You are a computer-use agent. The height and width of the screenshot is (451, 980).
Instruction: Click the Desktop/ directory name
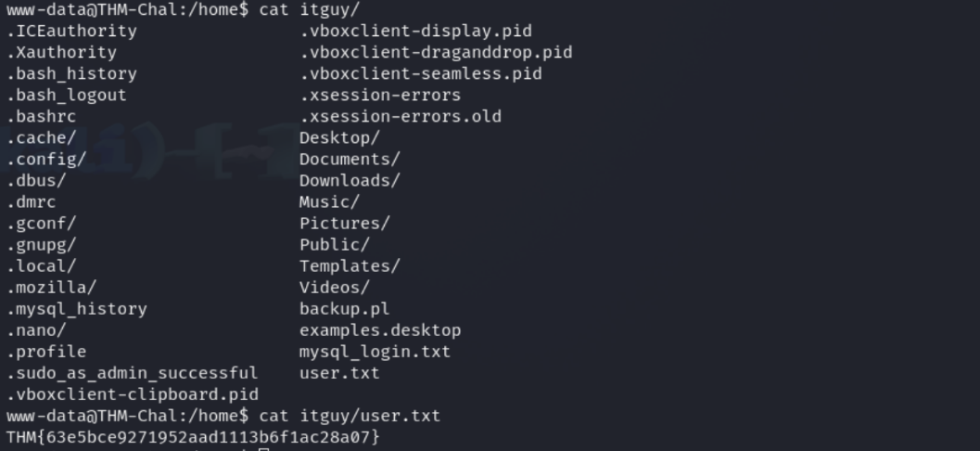(339, 137)
